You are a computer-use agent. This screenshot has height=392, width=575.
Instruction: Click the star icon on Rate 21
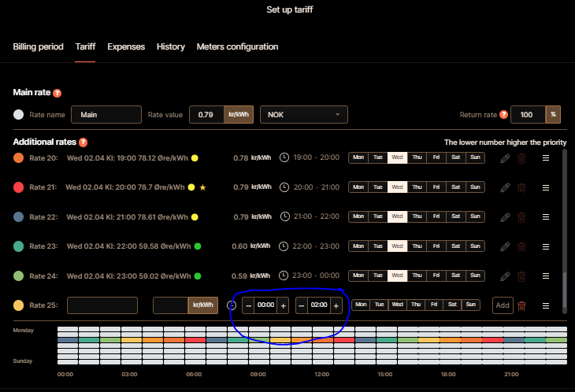pyautogui.click(x=202, y=187)
